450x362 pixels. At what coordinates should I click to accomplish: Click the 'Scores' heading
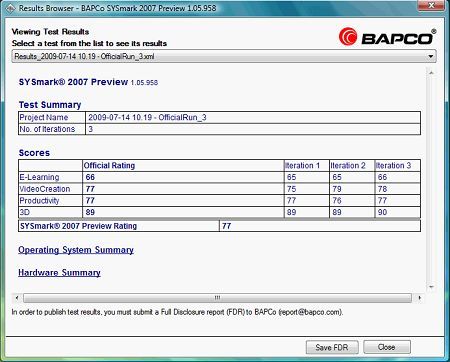(34, 153)
